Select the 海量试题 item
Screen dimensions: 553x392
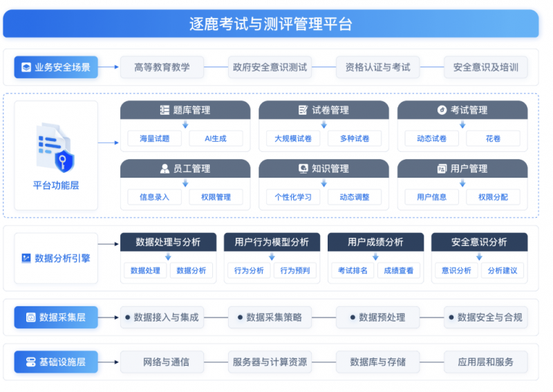click(x=154, y=138)
